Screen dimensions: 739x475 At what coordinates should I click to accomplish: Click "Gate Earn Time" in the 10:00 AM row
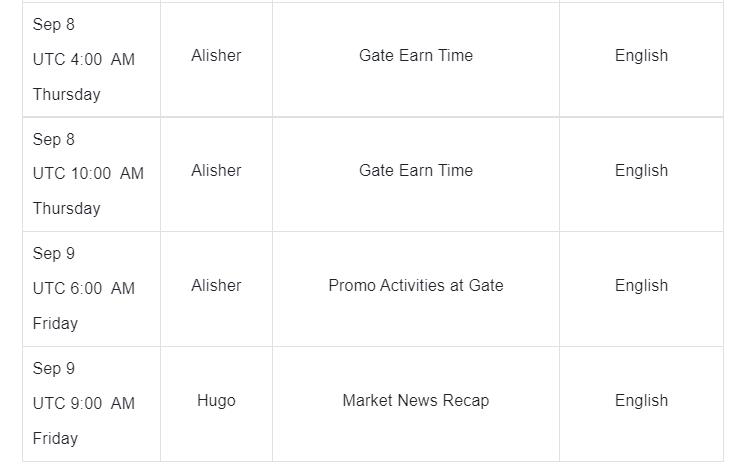[x=416, y=171]
